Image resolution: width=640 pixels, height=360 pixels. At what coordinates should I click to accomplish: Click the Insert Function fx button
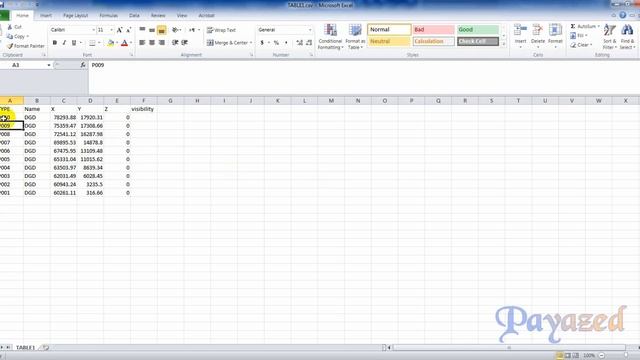click(83, 65)
